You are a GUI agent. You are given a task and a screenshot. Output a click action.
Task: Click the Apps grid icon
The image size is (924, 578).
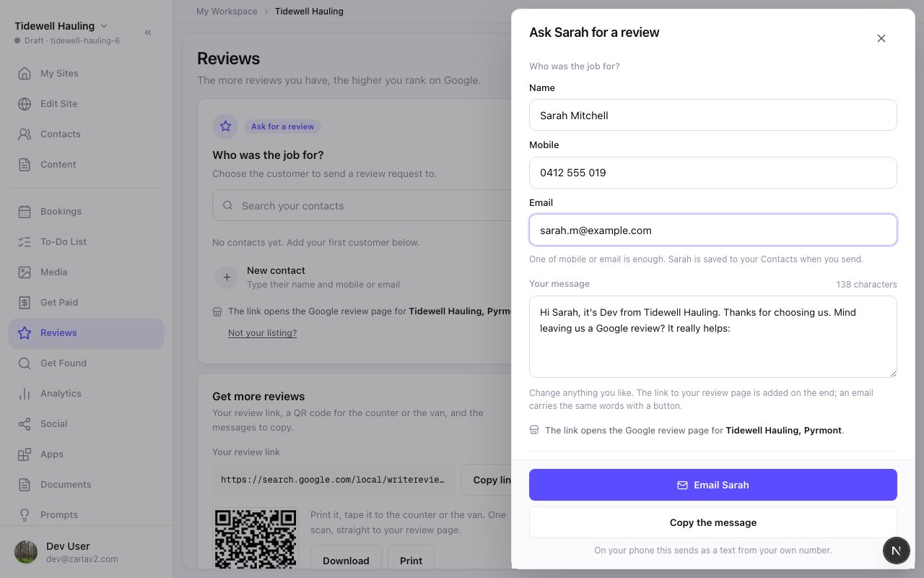[x=25, y=454]
